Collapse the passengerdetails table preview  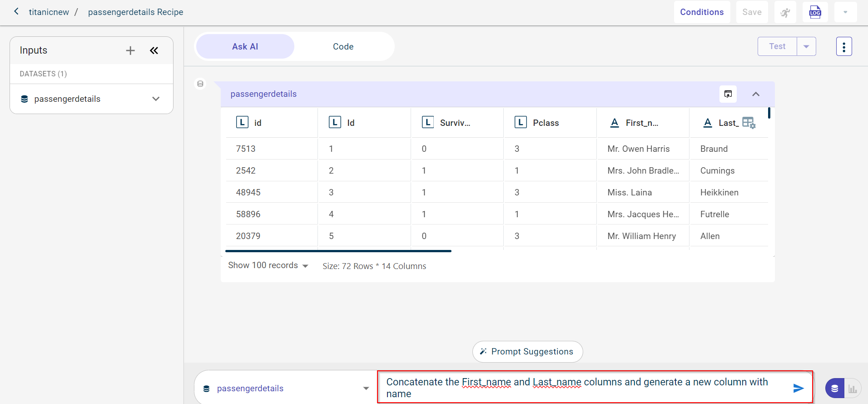(x=756, y=94)
